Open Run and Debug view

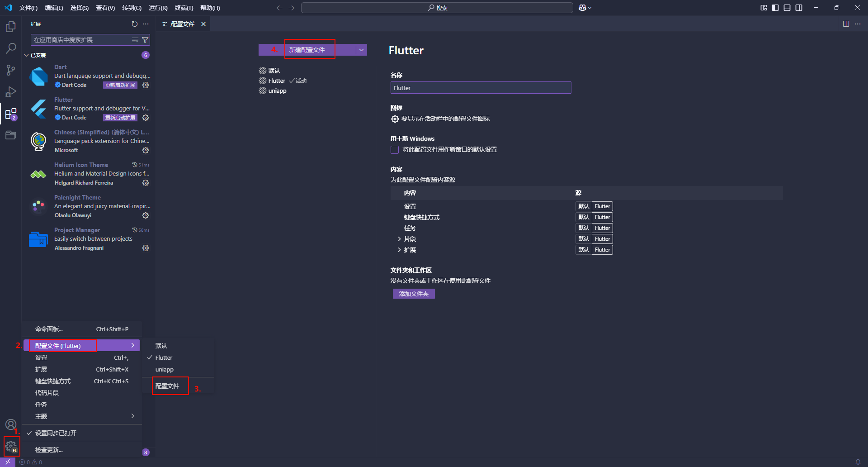[11, 92]
